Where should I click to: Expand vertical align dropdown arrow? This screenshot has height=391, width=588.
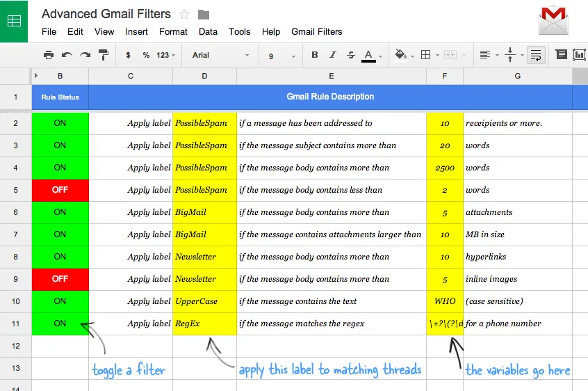coord(522,56)
